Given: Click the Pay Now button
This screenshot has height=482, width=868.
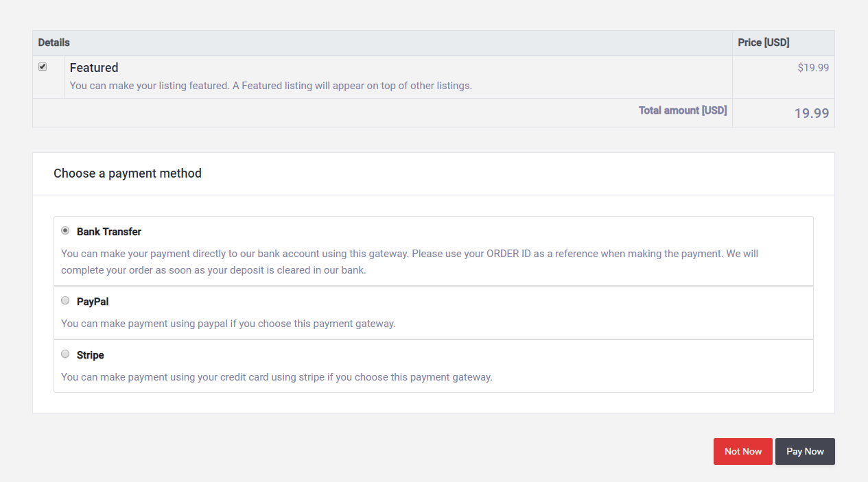Looking at the screenshot, I should click(805, 451).
